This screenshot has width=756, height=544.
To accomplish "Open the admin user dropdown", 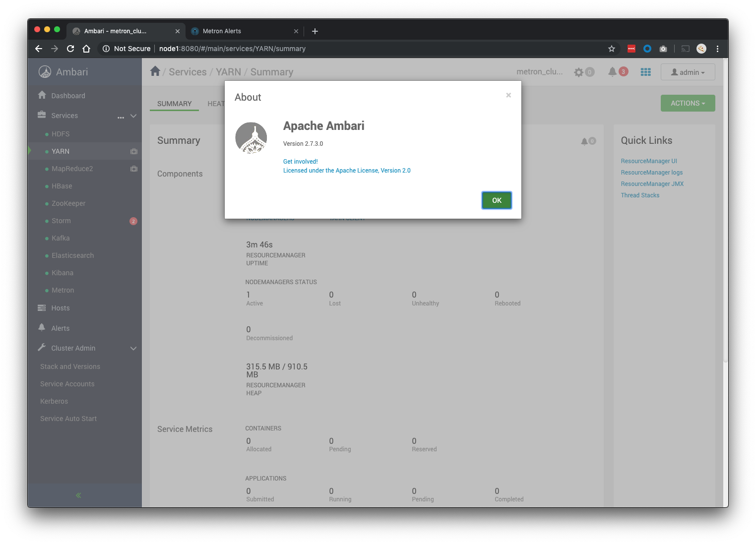I will pos(688,72).
